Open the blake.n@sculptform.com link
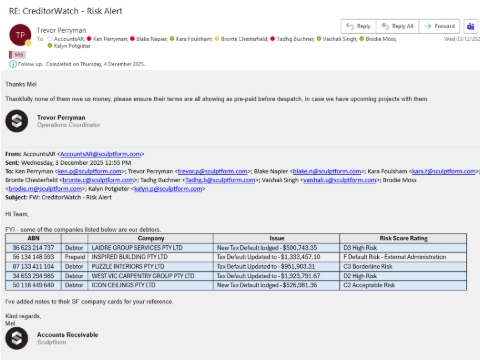Image resolution: width=480 pixels, height=360 pixels. pos(327,171)
